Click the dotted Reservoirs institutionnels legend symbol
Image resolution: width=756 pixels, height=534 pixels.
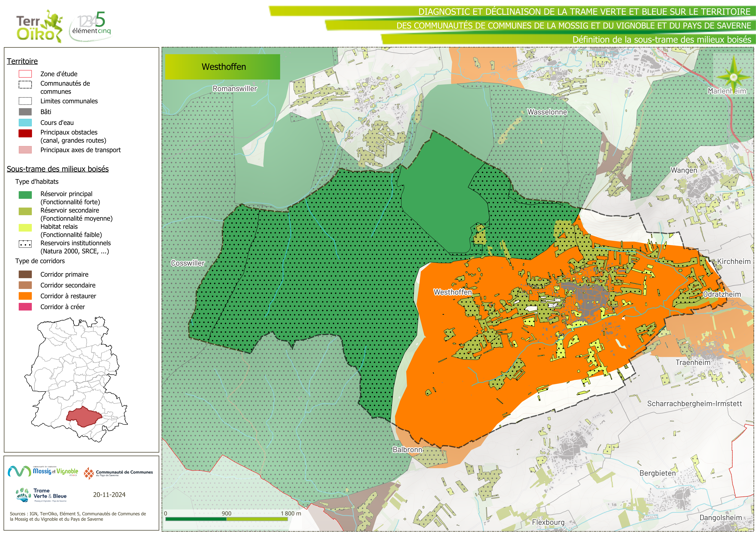pos(25,244)
